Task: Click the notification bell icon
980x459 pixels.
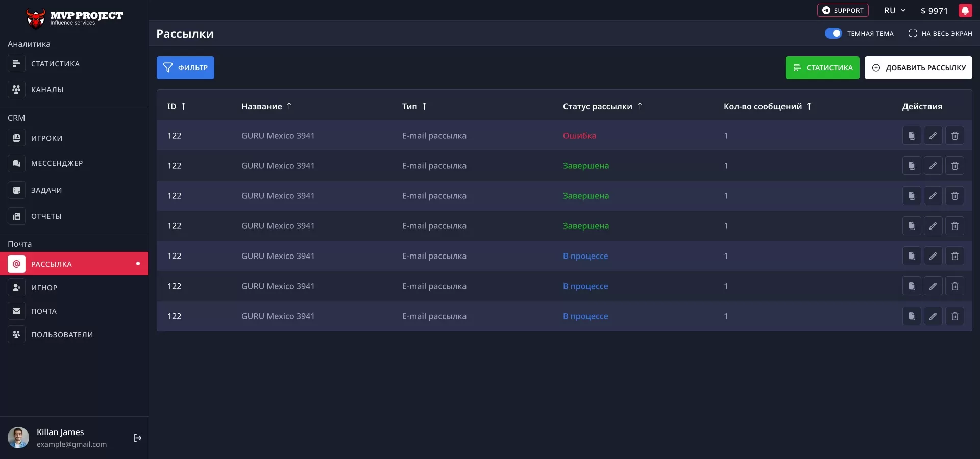Action: pos(965,11)
